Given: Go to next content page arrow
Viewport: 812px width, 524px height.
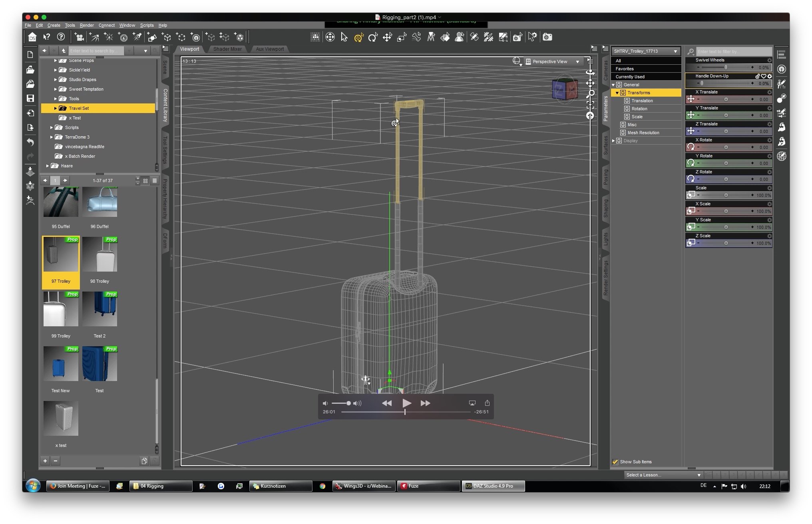Looking at the screenshot, I should (65, 181).
